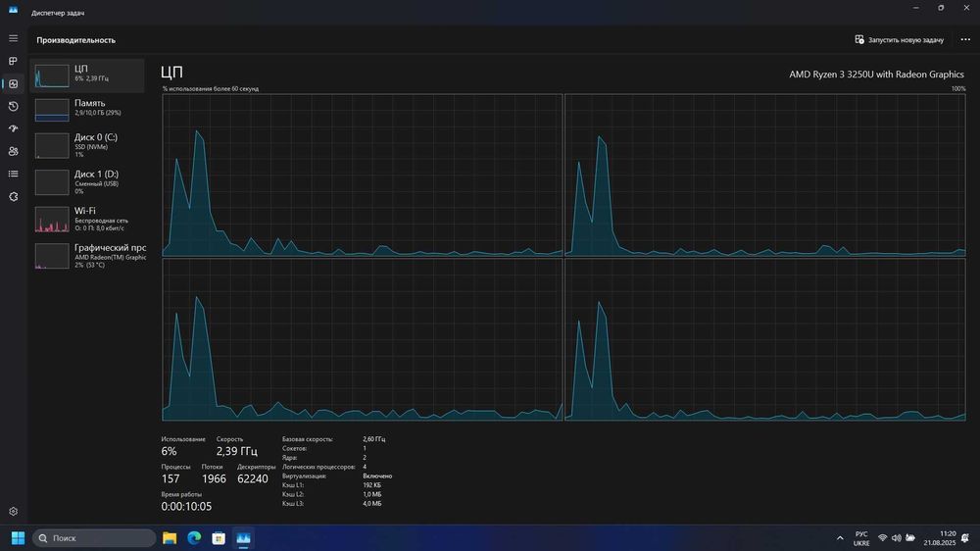Open the Details list page icon
The height and width of the screenshot is (551, 980).
click(x=13, y=174)
